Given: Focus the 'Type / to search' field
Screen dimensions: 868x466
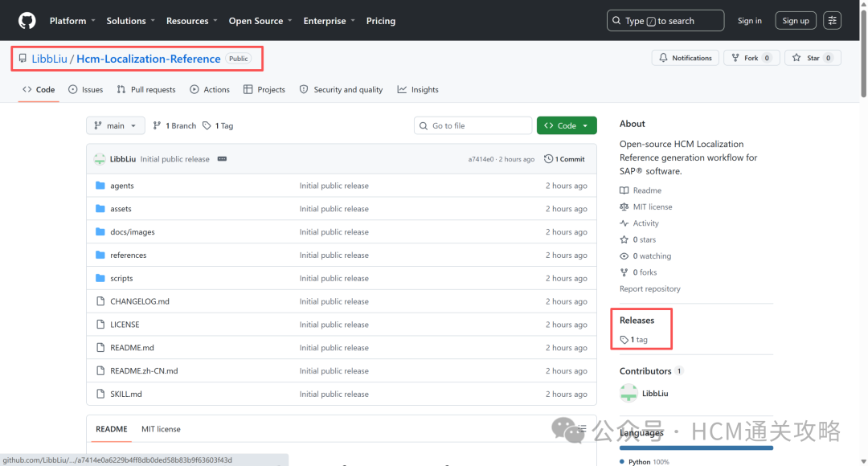Looking at the screenshot, I should pyautogui.click(x=665, y=20).
